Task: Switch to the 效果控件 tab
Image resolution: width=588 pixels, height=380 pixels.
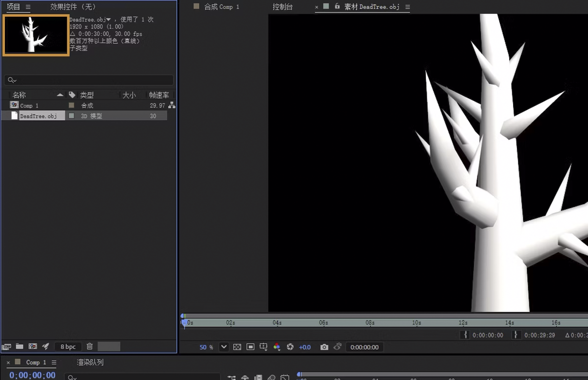Action: click(73, 7)
